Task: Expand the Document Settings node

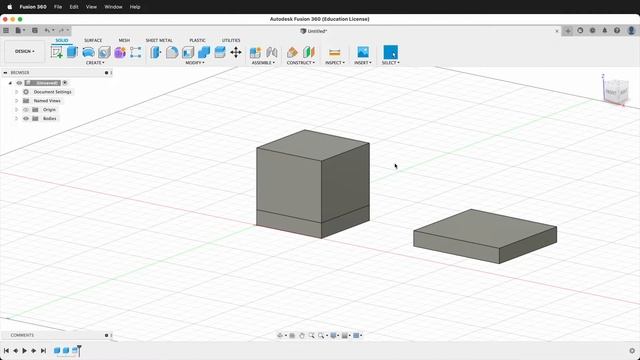Action: [x=17, y=92]
